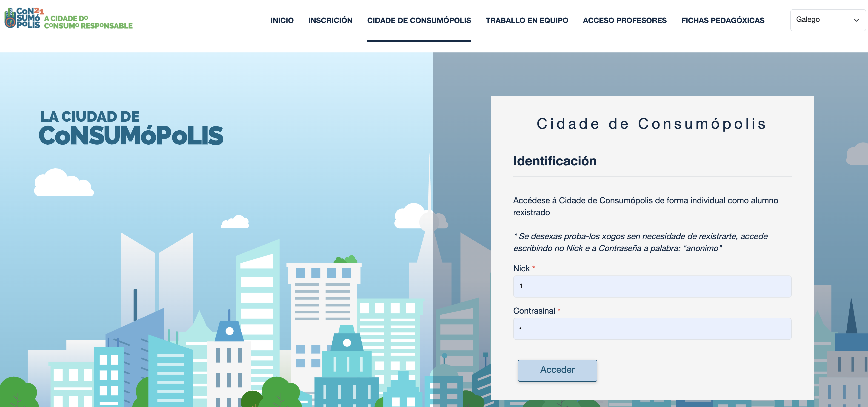Click the underline beneath CIDADE DE CONSUMÓPOLIS tab

coord(419,41)
